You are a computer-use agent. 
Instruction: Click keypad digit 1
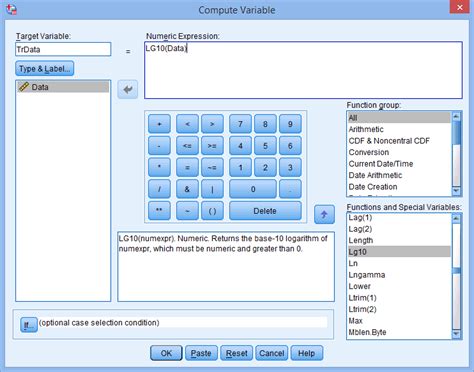coord(240,167)
